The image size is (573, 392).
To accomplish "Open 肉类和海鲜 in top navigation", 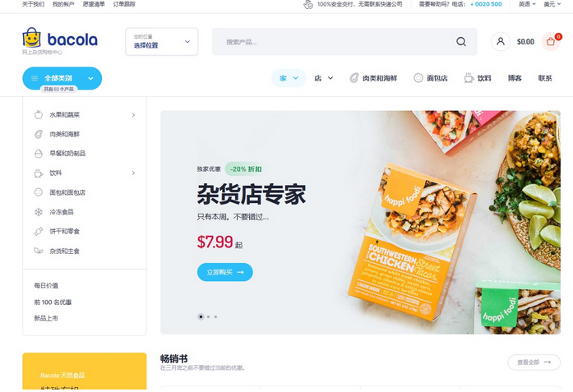I will coord(373,78).
